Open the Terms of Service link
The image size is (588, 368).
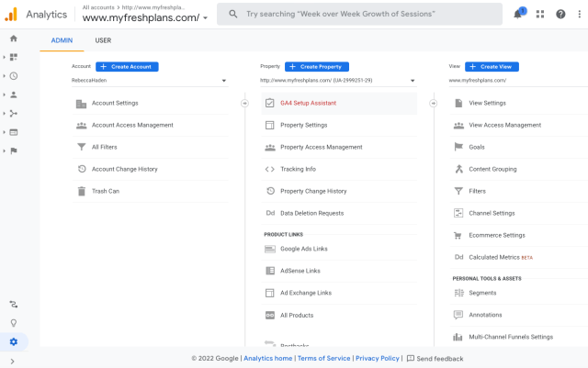324,358
